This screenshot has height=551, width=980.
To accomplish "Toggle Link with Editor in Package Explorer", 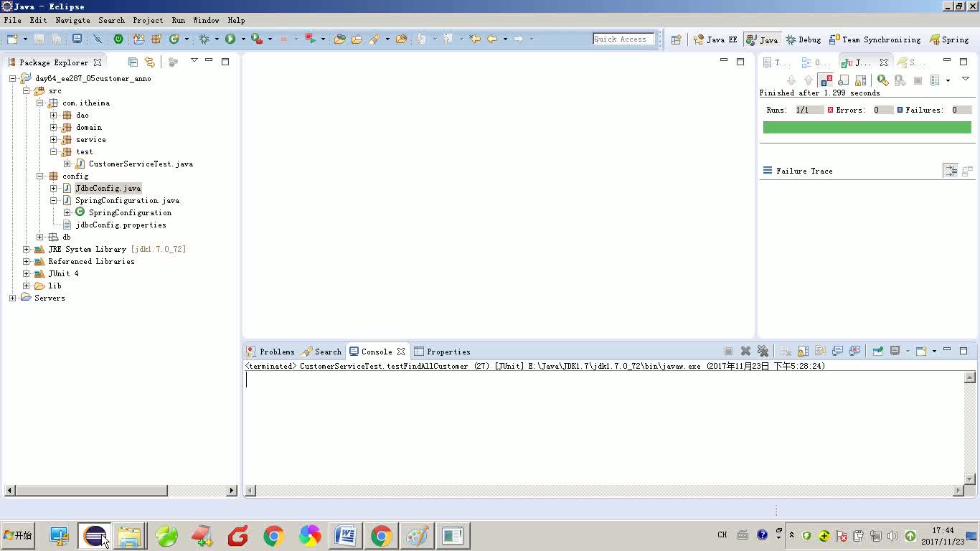I will point(149,62).
